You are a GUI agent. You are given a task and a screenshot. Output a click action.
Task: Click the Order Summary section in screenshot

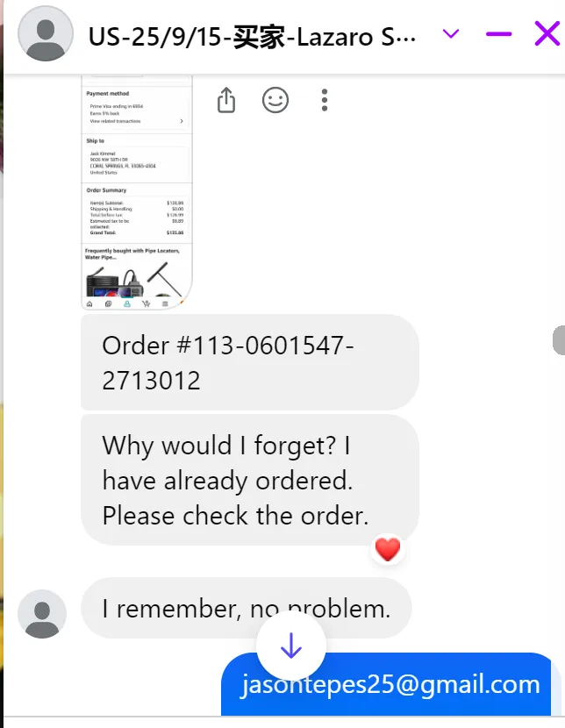click(x=137, y=211)
